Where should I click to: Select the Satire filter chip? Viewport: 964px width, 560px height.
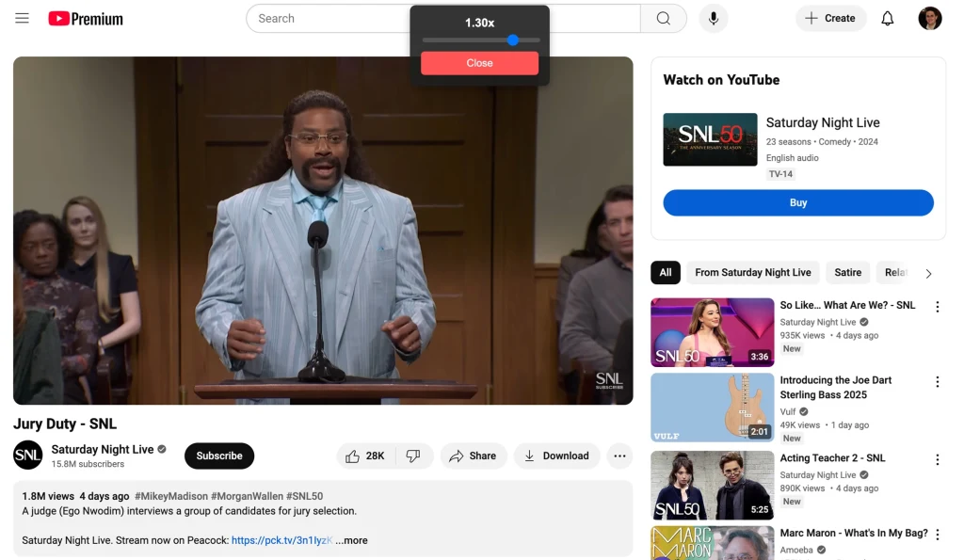click(847, 273)
